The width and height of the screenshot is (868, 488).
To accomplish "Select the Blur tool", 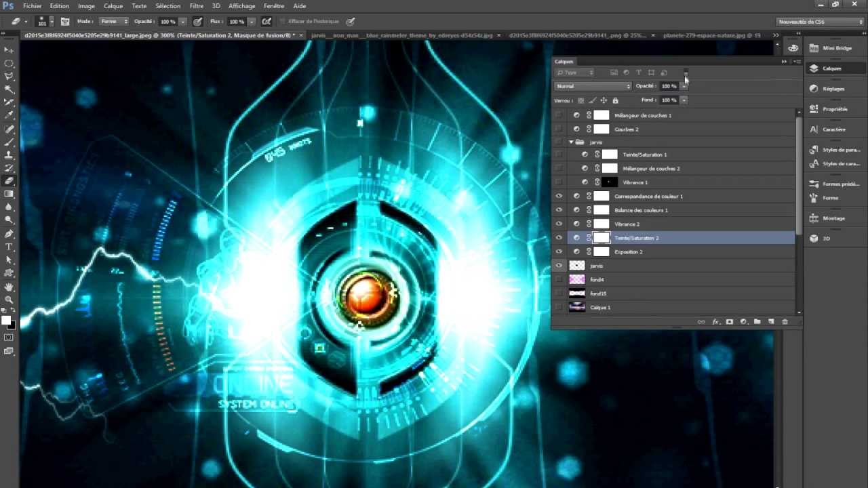I will point(9,207).
